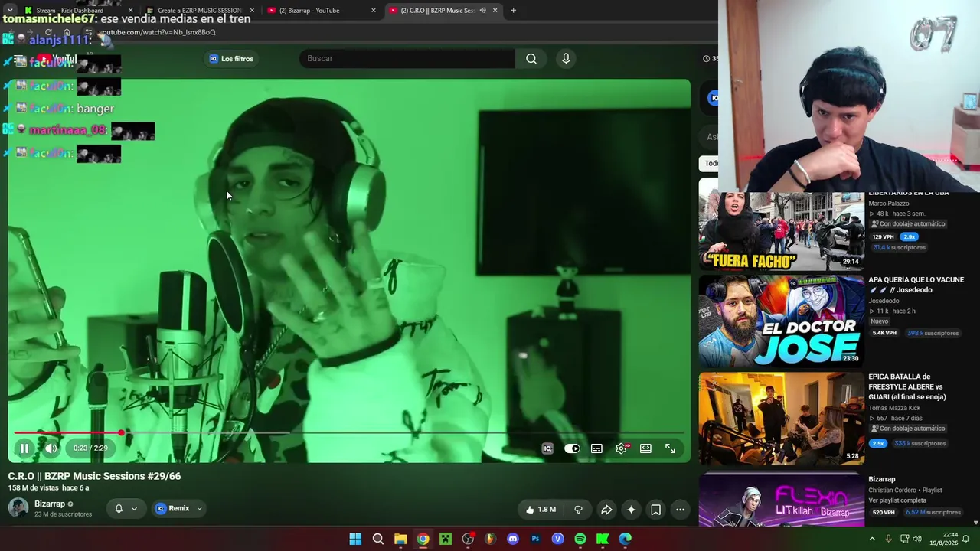The width and height of the screenshot is (980, 551).
Task: Focus the Buscar search field
Action: click(407, 59)
